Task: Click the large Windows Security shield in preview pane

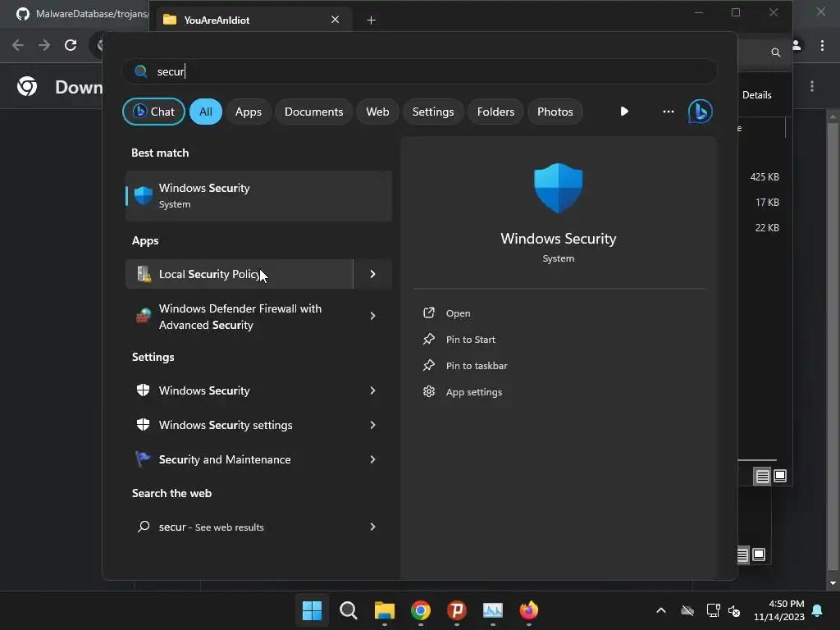Action: click(x=558, y=188)
